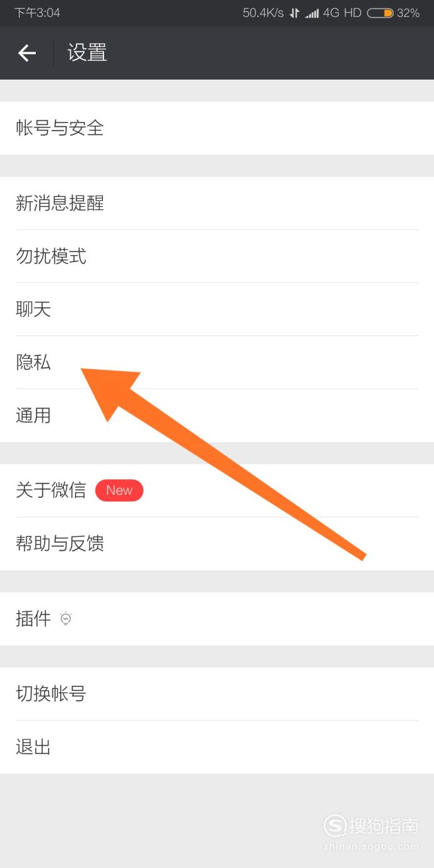The width and height of the screenshot is (434, 868).
Task: Open 帮助与反馈 page
Action: click(217, 544)
